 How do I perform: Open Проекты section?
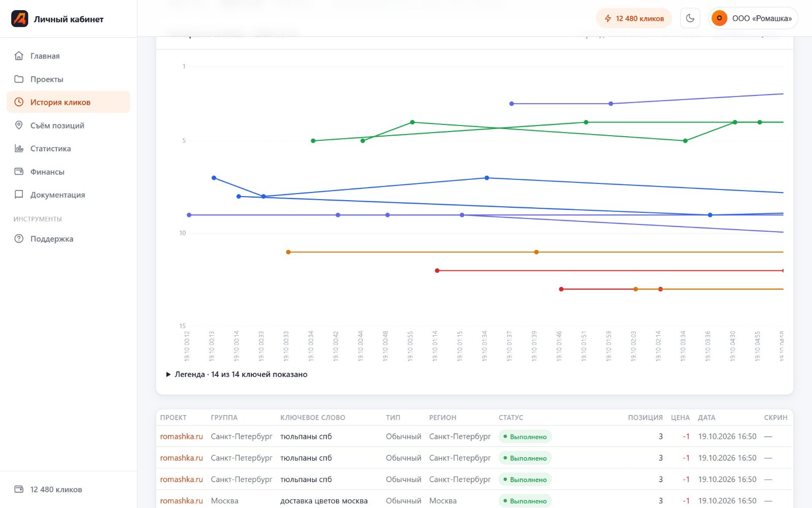click(x=69, y=79)
